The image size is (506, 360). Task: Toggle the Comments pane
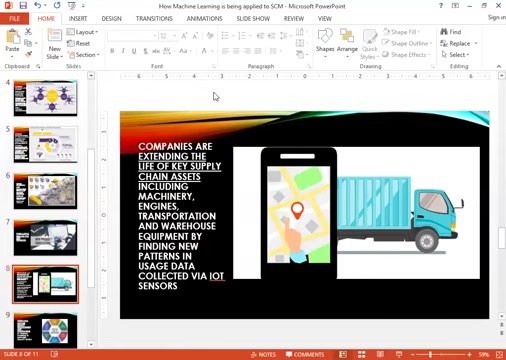[x=305, y=354]
